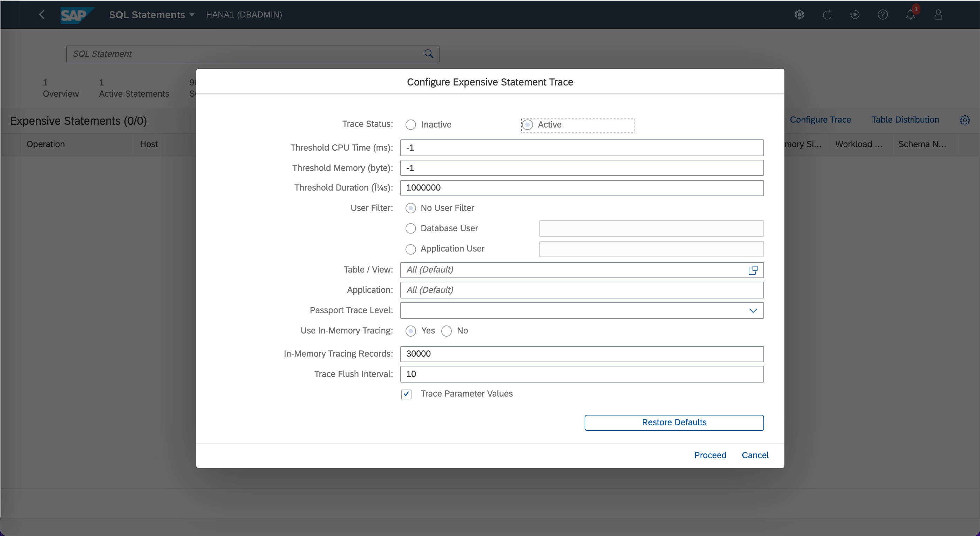Click Proceed button
The height and width of the screenshot is (536, 980).
(x=710, y=455)
